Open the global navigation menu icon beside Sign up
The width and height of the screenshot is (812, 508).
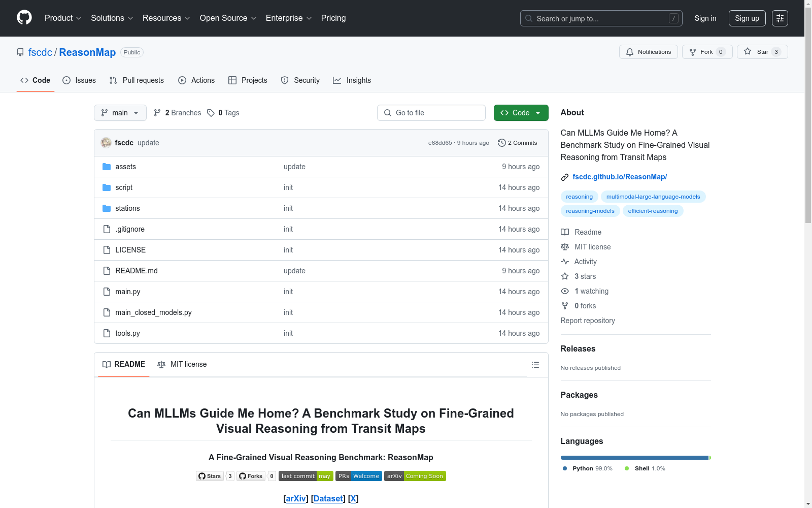tap(780, 18)
